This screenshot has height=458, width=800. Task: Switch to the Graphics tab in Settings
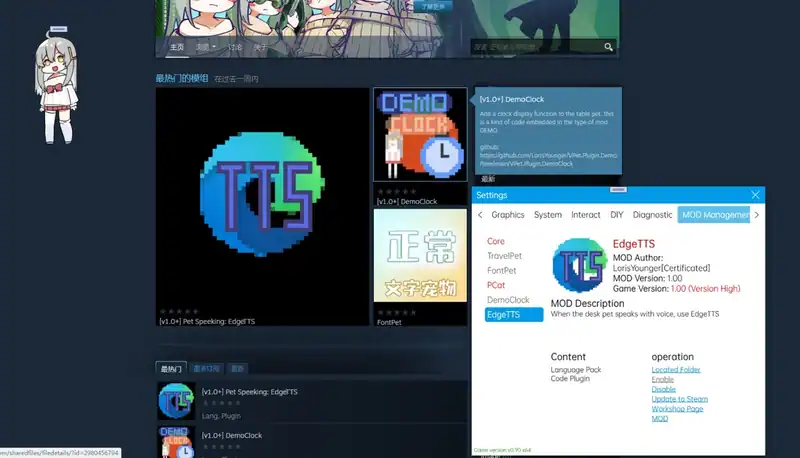pyautogui.click(x=508, y=215)
